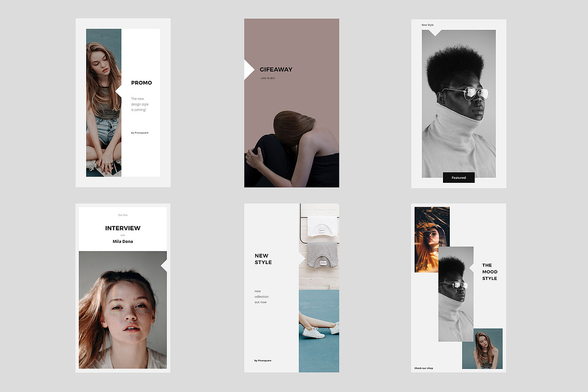Select the 'new collection out now' text
The width and height of the screenshot is (588, 392).
pyautogui.click(x=261, y=297)
